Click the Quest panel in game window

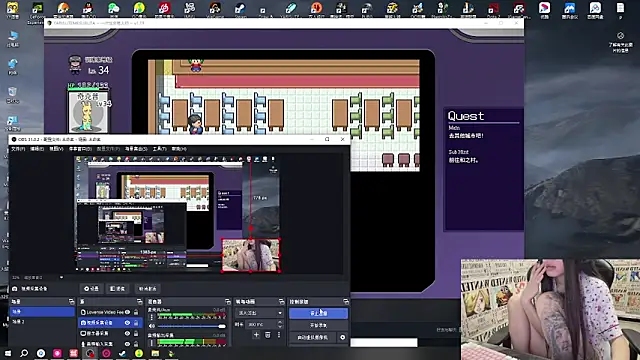coord(484,169)
